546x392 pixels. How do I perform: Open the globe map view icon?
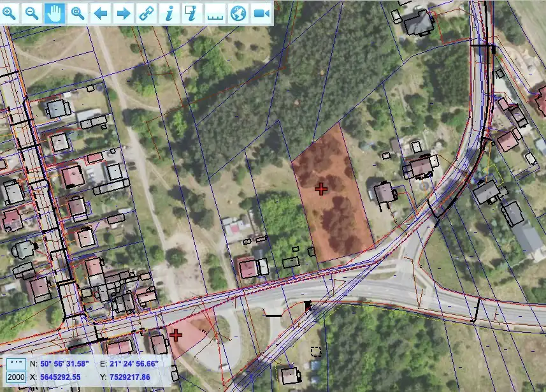(238, 13)
